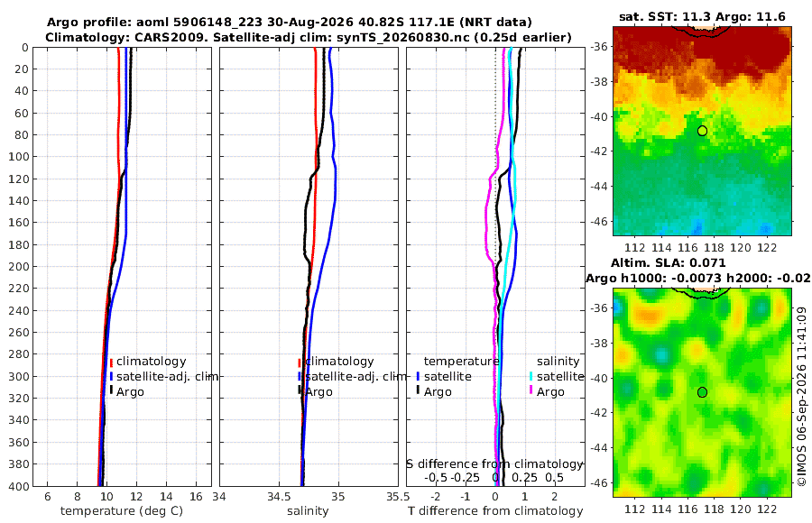Click the IMOS copyright timestamp text
The width and height of the screenshot is (812, 523).
tap(802, 397)
